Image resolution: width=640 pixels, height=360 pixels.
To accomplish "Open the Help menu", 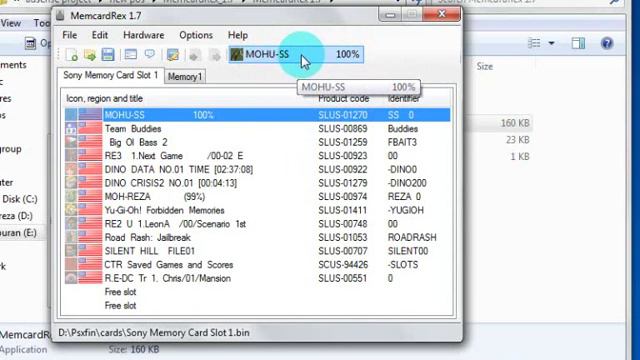I will 238,35.
